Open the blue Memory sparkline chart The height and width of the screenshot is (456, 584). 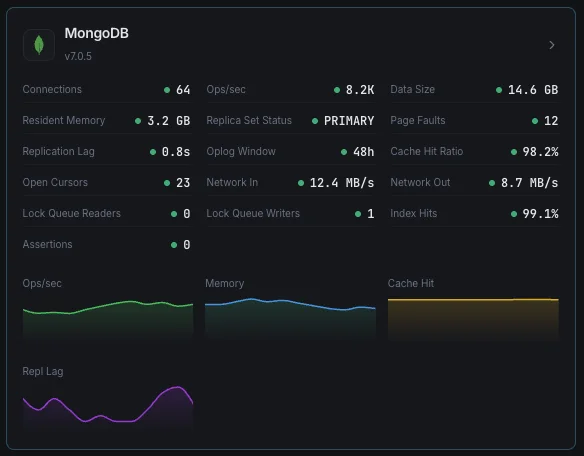coord(290,319)
